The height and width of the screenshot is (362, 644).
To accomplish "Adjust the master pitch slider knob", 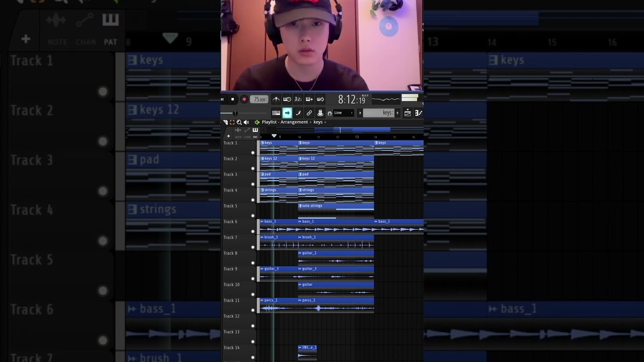I will (234, 113).
